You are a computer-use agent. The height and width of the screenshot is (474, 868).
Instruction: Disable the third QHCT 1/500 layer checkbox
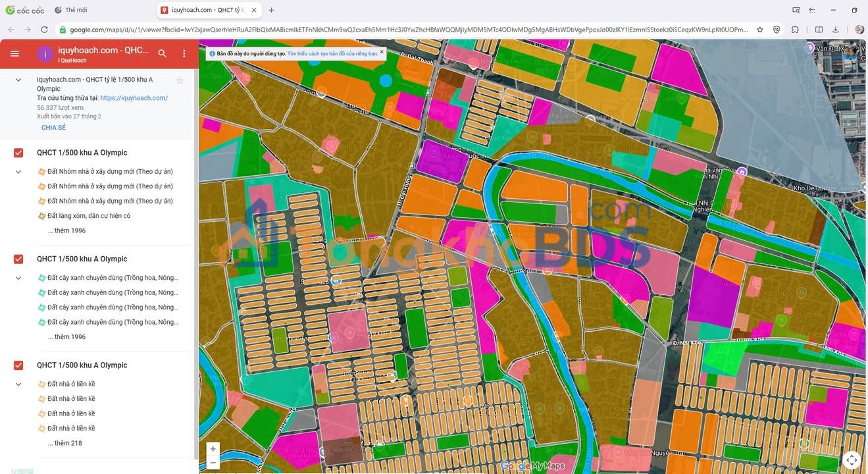click(18, 365)
